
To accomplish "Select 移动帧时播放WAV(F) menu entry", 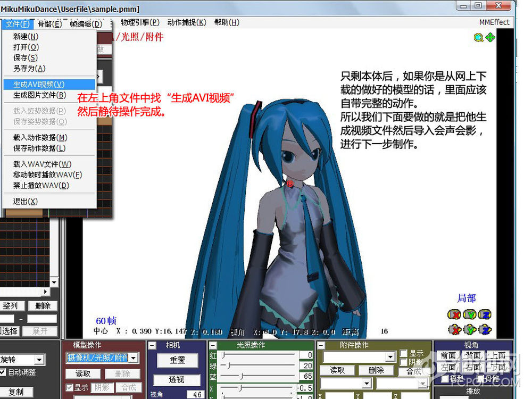I will (49, 174).
